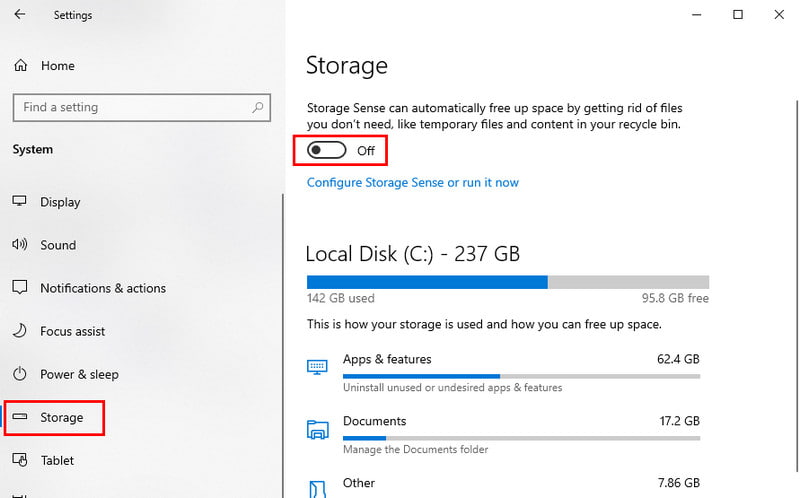Screen dimensions: 800x498
Task: Open the Sound settings page
Action: pos(58,245)
